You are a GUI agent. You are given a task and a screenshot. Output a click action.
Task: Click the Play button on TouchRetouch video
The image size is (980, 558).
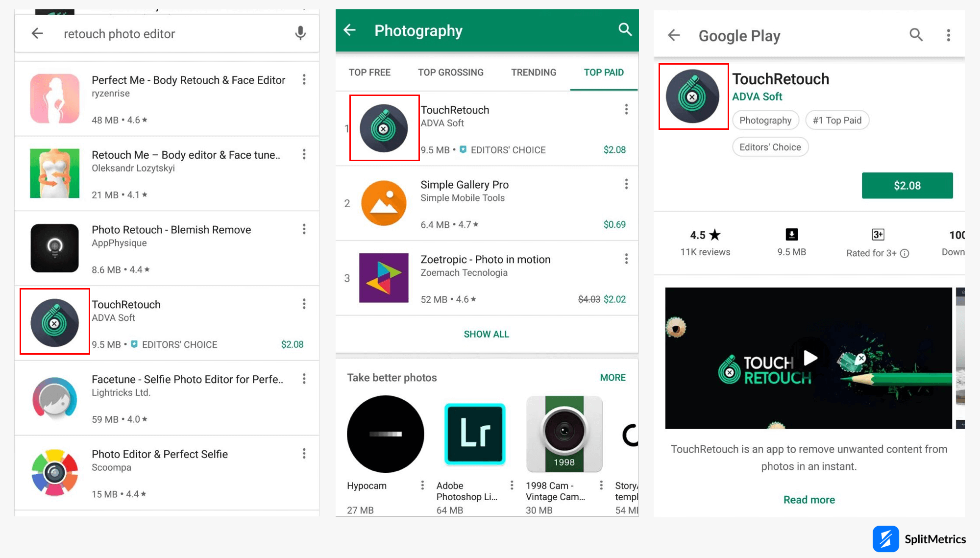coord(808,357)
